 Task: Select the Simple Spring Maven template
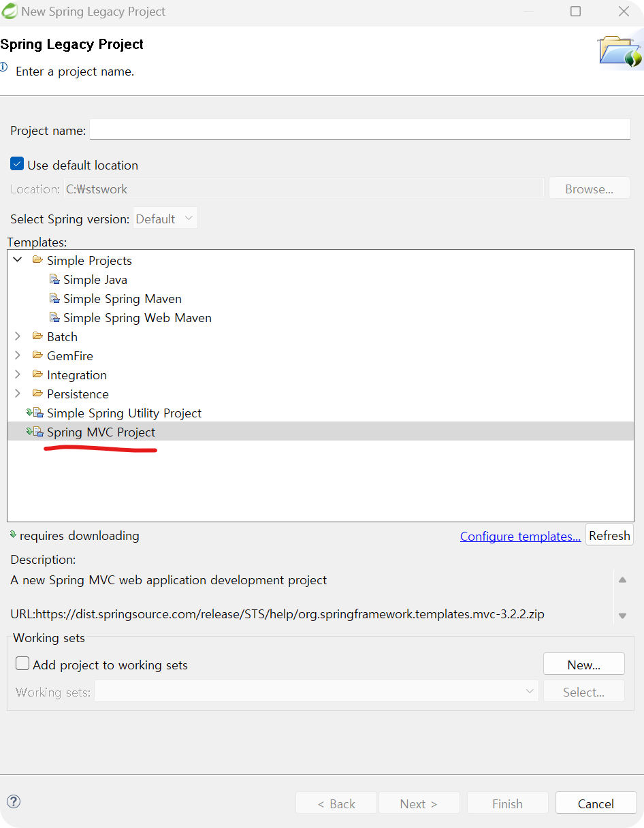tap(123, 299)
